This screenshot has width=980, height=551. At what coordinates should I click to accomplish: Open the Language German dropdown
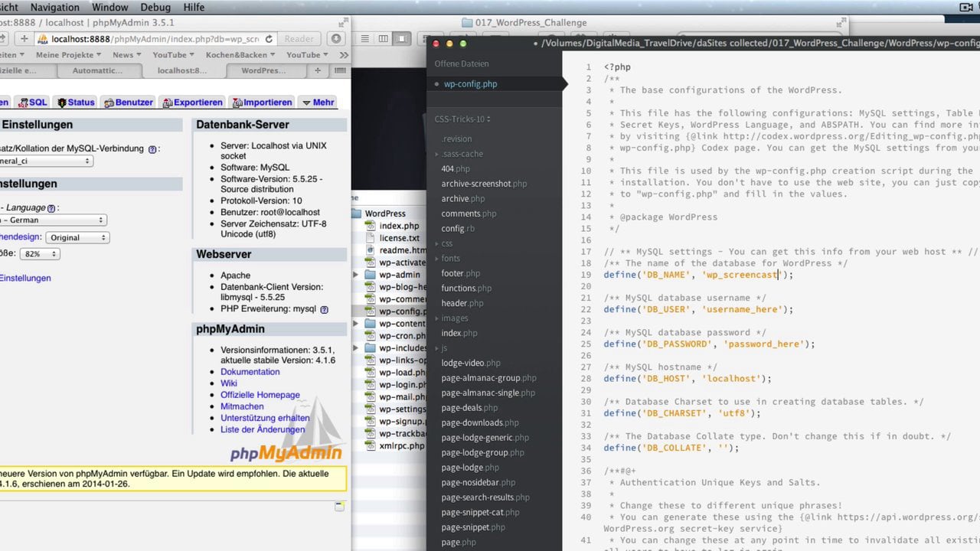click(x=53, y=220)
